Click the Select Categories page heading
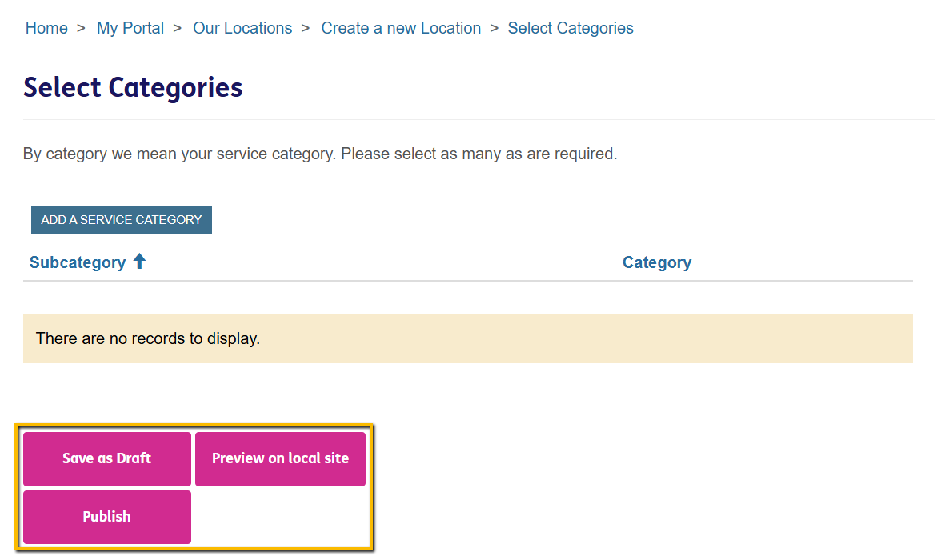The height and width of the screenshot is (560, 945). point(133,87)
